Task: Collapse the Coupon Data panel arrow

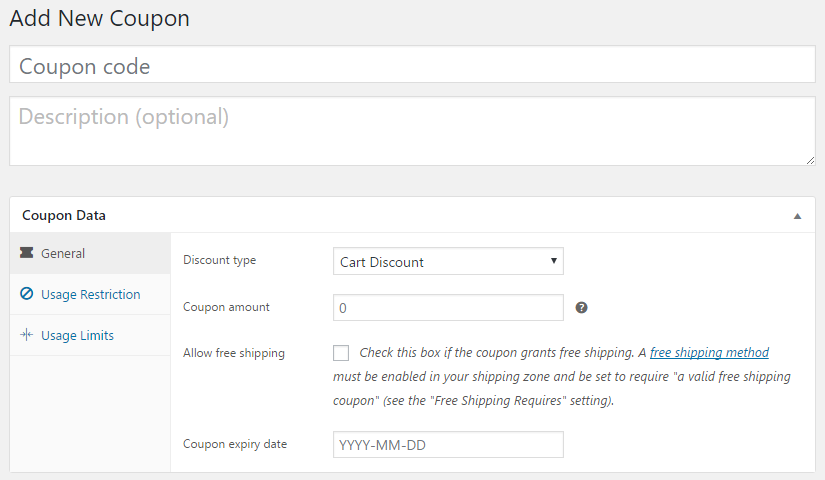Action: [797, 216]
